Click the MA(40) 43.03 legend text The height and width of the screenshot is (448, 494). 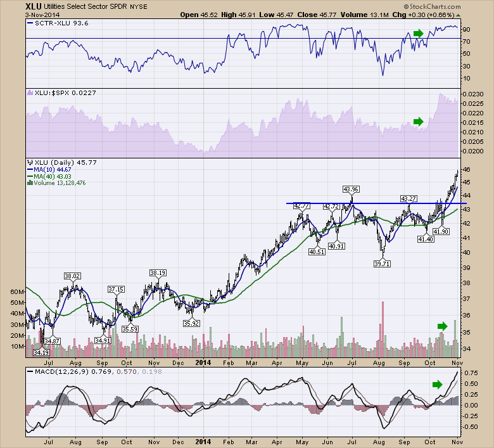53,177
